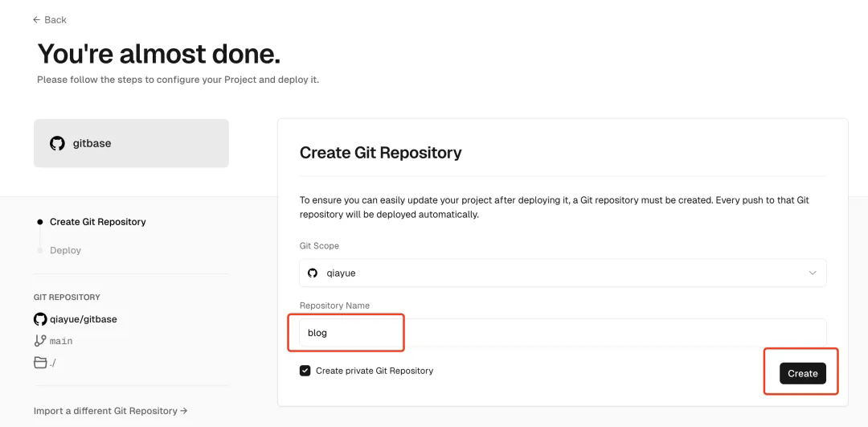Click the GitHub icon beside gitbase card
This screenshot has height=427, width=868.
click(58, 143)
